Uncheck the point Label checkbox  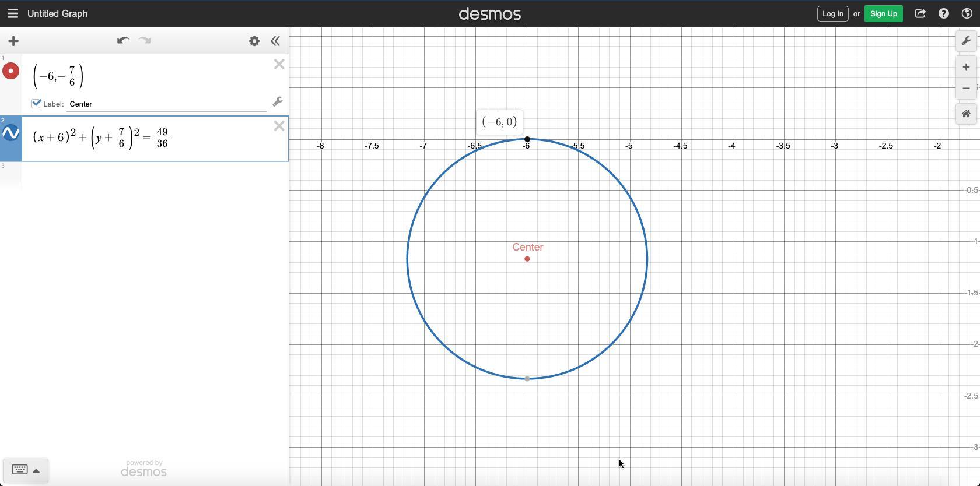coord(36,103)
